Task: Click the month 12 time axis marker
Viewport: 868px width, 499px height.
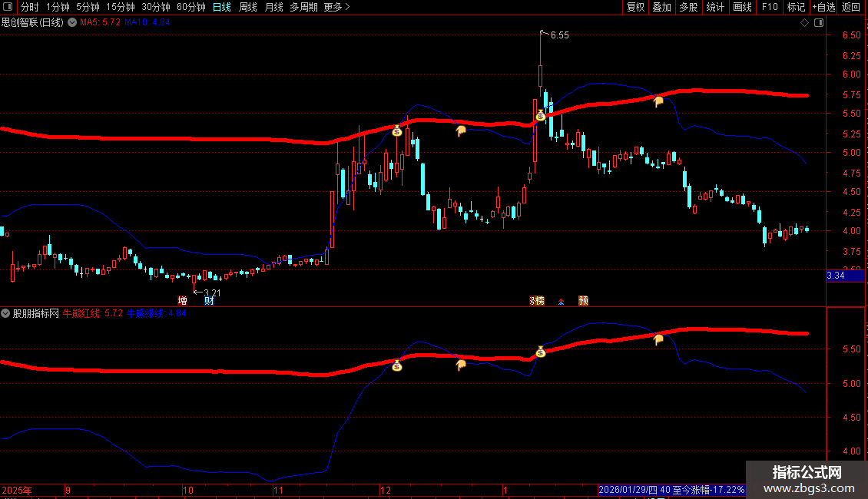Action: point(386,490)
